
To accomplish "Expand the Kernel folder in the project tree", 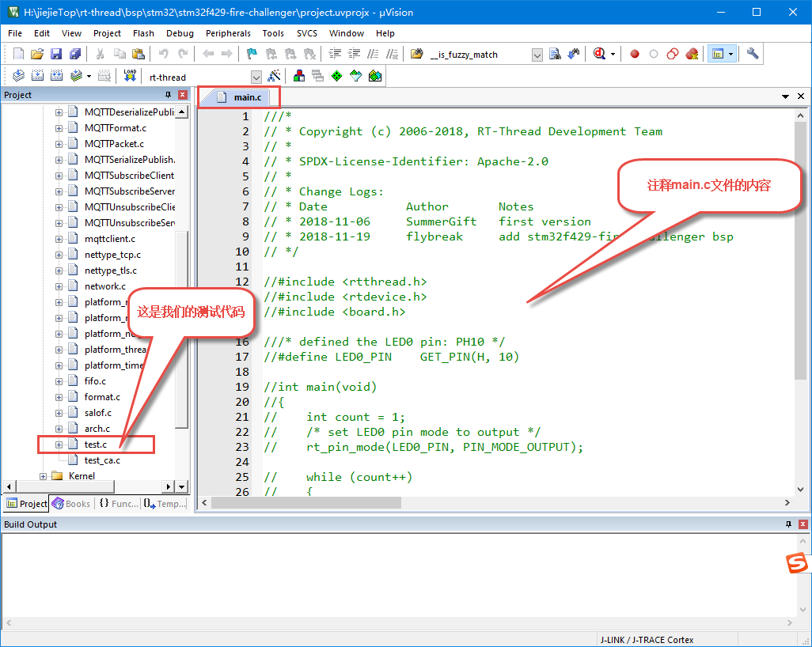I will (x=44, y=475).
